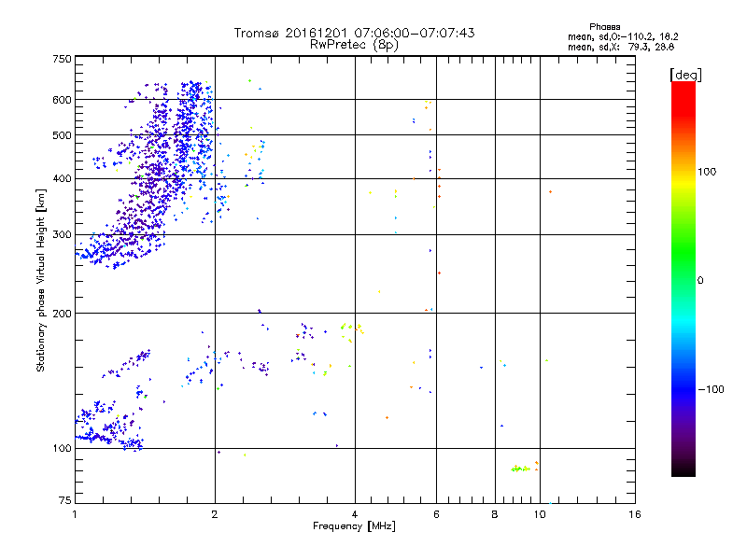Click the y-axis tick label '400'
Image resolution: width=747 pixels, height=560 pixels.
click(x=62, y=178)
